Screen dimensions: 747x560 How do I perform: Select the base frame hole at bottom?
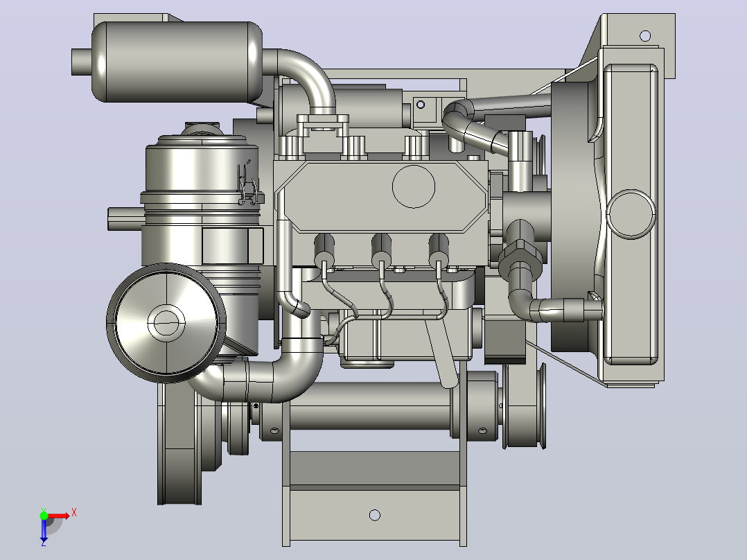(374, 515)
